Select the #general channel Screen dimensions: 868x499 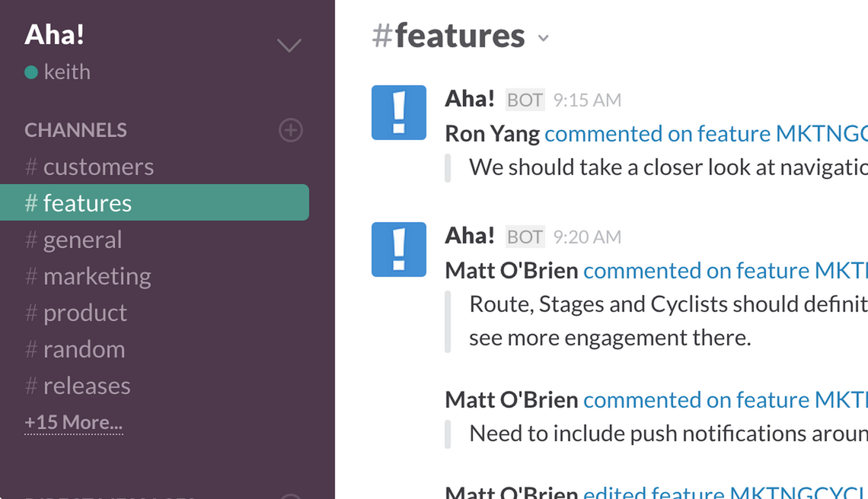pos(73,240)
